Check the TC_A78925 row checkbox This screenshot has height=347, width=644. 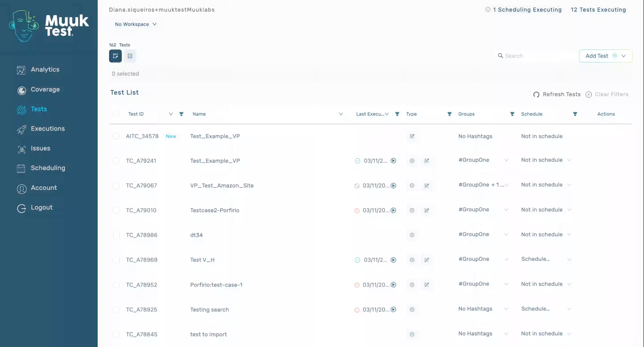[116, 309]
